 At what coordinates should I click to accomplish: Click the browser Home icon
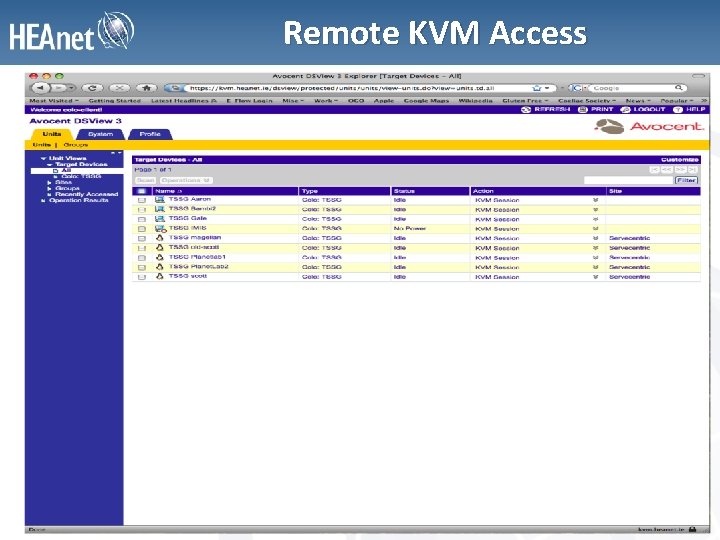click(146, 87)
